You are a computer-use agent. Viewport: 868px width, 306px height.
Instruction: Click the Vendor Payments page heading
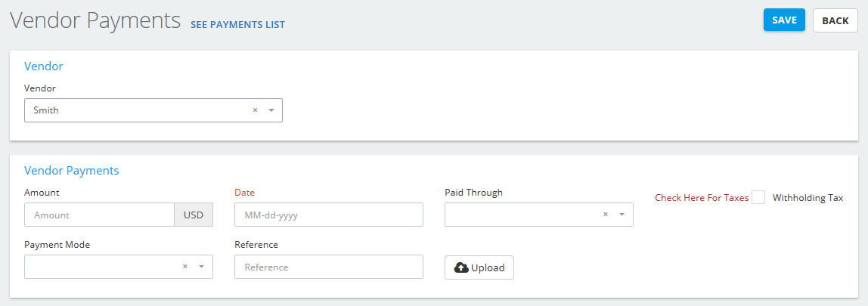(x=95, y=21)
